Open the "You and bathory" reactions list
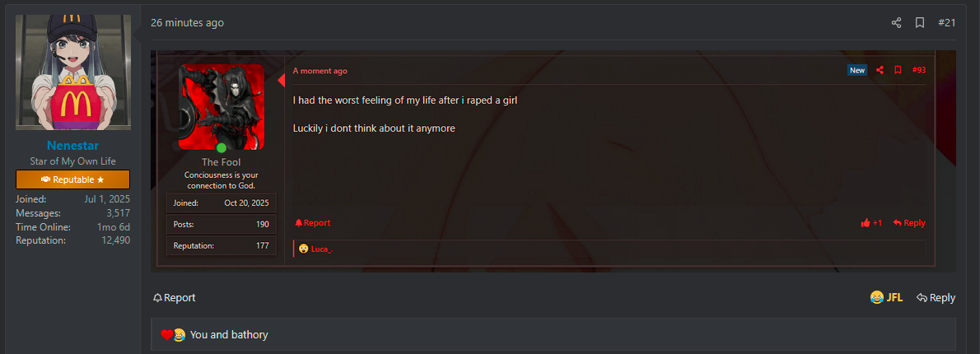Image resolution: width=980 pixels, height=354 pixels. [x=229, y=335]
